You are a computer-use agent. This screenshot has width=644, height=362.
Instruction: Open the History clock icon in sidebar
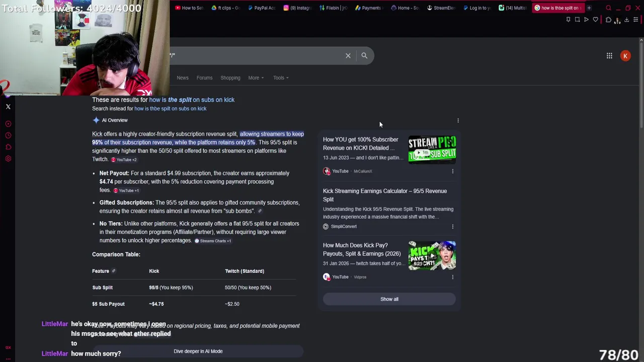[8, 135]
